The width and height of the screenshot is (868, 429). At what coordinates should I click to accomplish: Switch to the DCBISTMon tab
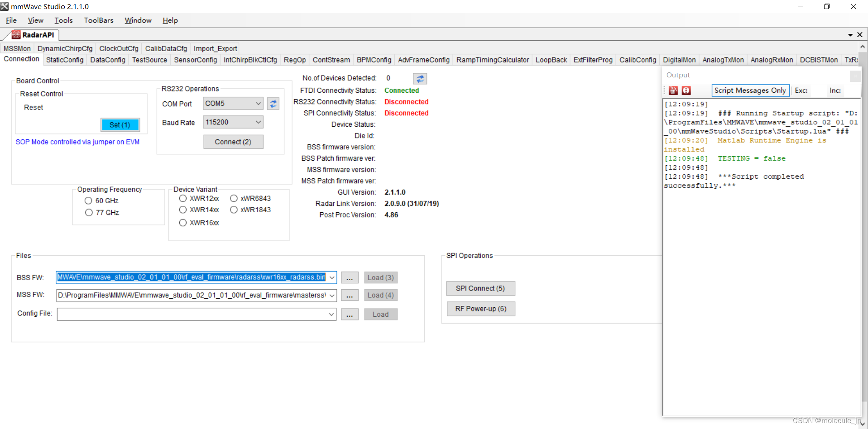point(819,60)
